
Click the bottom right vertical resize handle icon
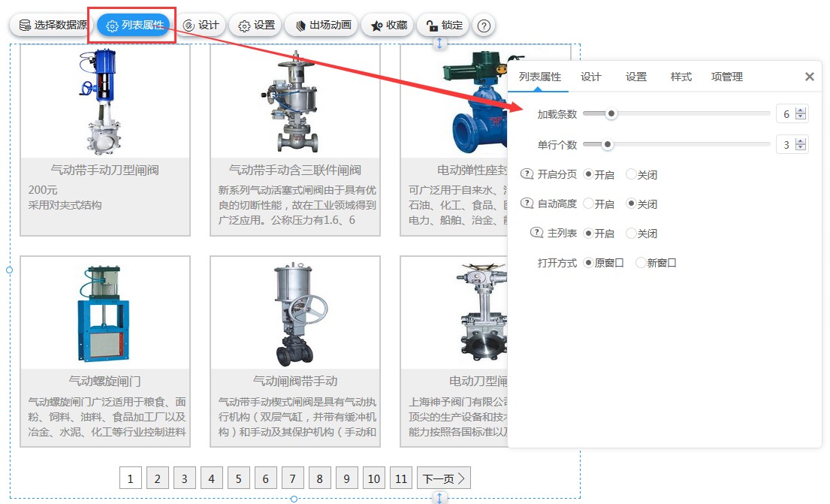tap(439, 498)
